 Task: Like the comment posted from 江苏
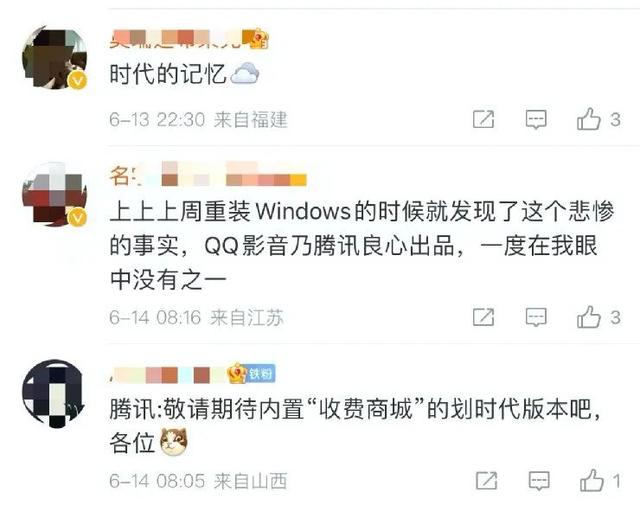click(598, 317)
